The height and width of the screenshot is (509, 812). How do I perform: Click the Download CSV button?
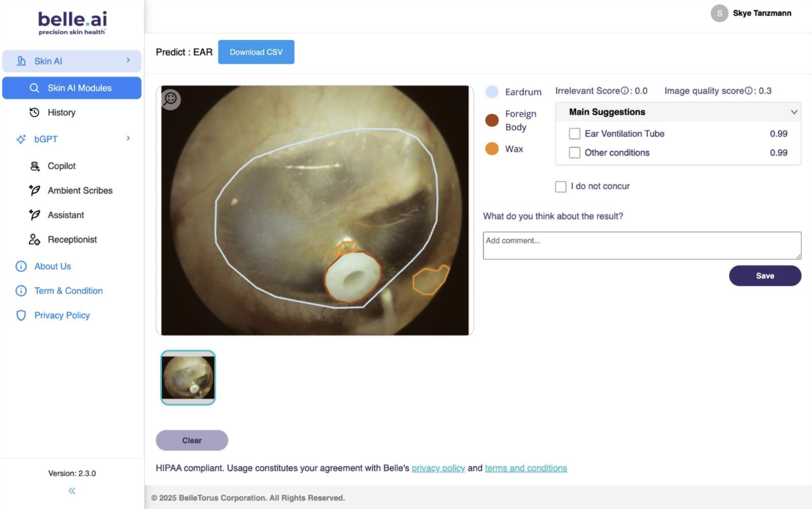(x=256, y=52)
